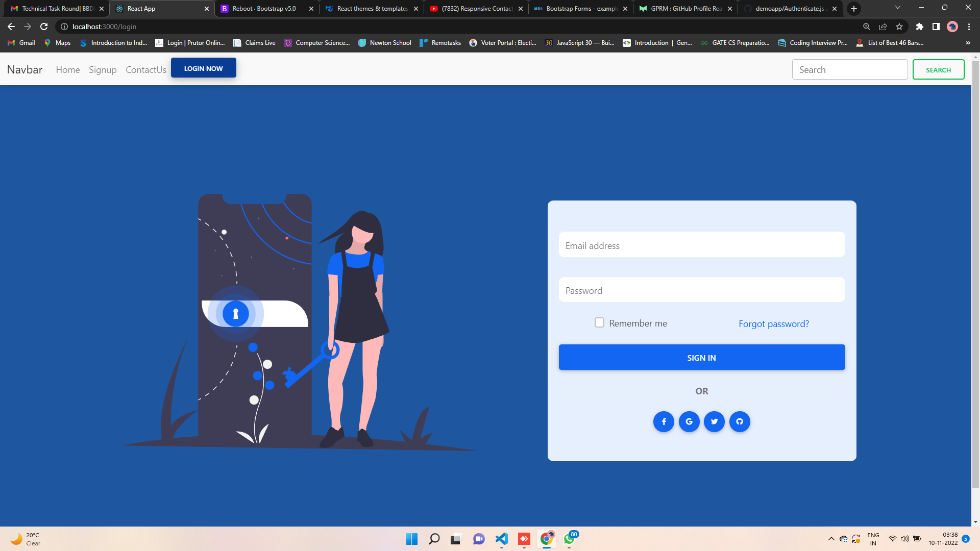Viewport: 980px width, 551px height.
Task: Switch to the Reboot Bootstrap v5.0 tab
Action: (x=264, y=9)
